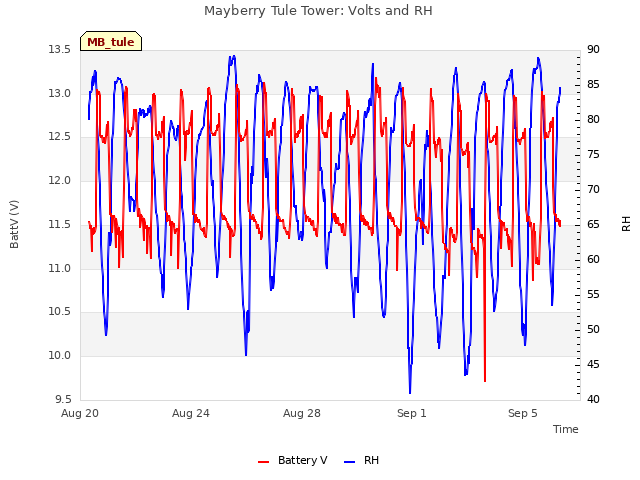Viewport: 640px width, 480px height.
Task: Click the MB_tule annotation label
Action: 111,41
